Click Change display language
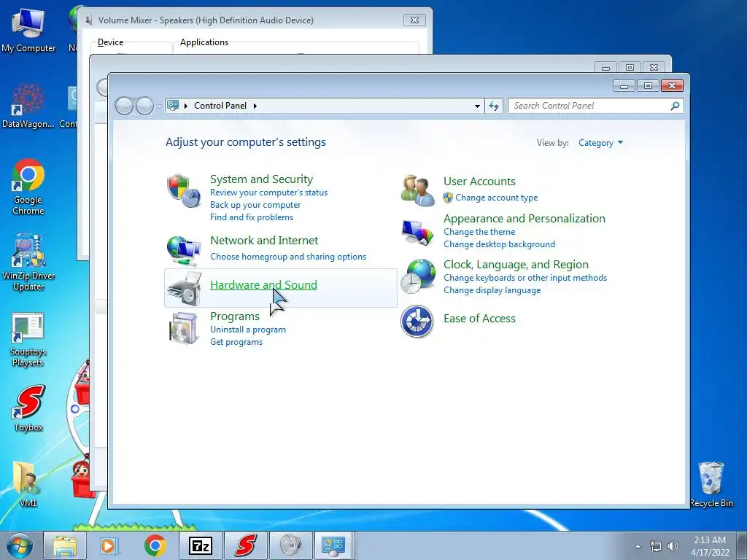 click(x=492, y=290)
